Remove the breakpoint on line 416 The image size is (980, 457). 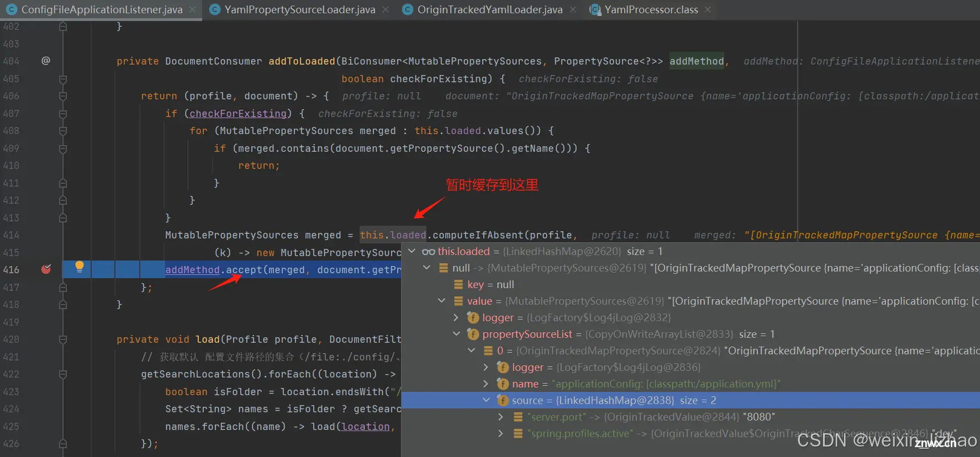pos(46,269)
